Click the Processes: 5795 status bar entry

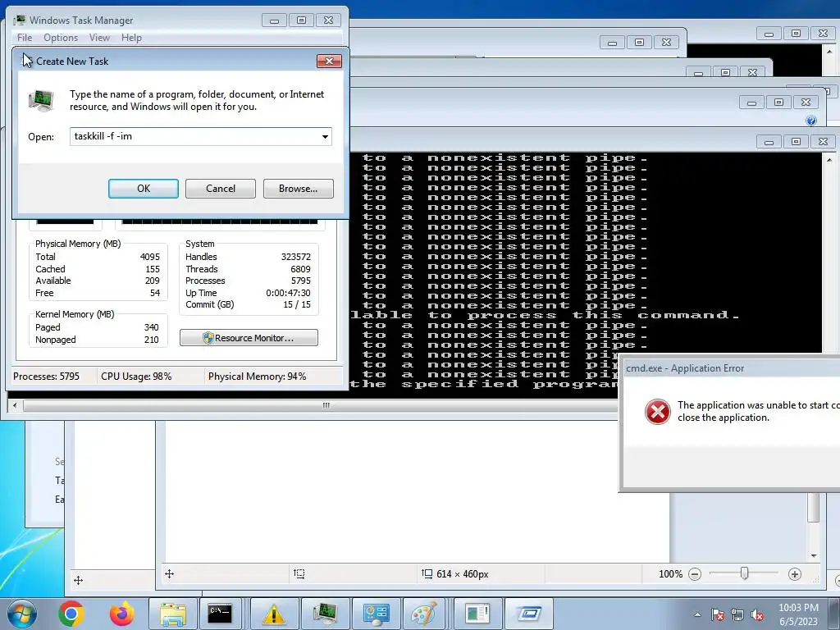46,377
